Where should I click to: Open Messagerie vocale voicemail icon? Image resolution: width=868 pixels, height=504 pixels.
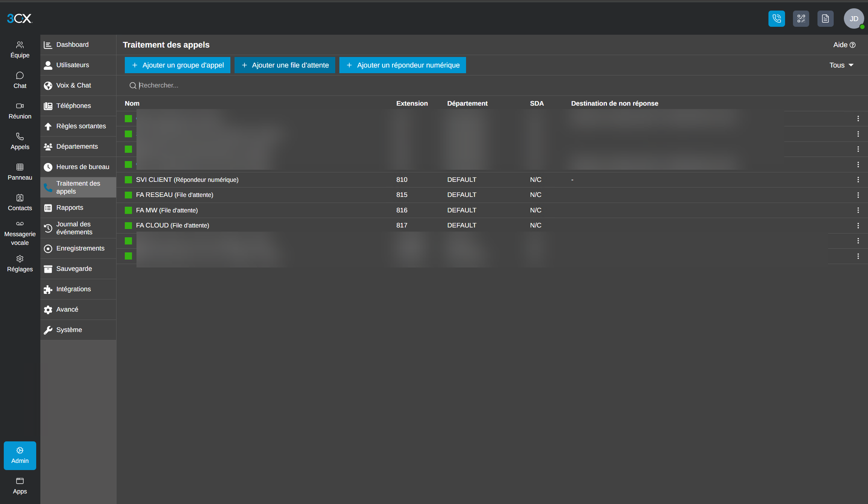(20, 224)
